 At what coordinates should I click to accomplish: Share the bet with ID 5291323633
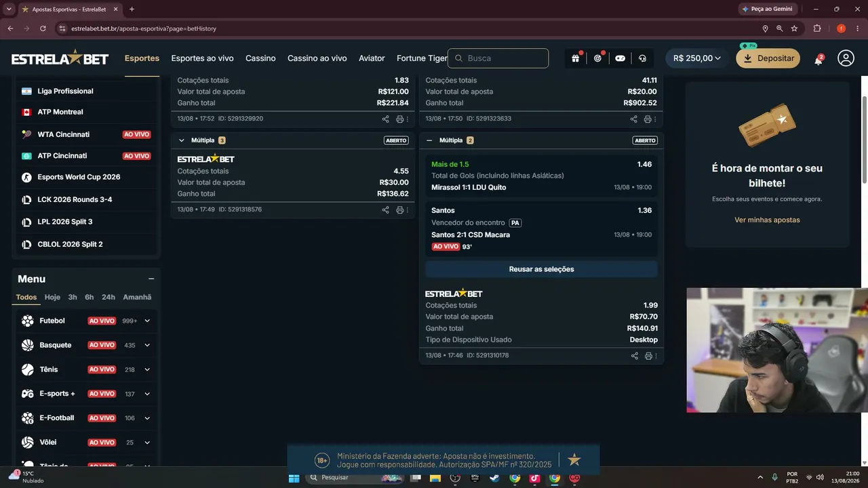pyautogui.click(x=634, y=119)
